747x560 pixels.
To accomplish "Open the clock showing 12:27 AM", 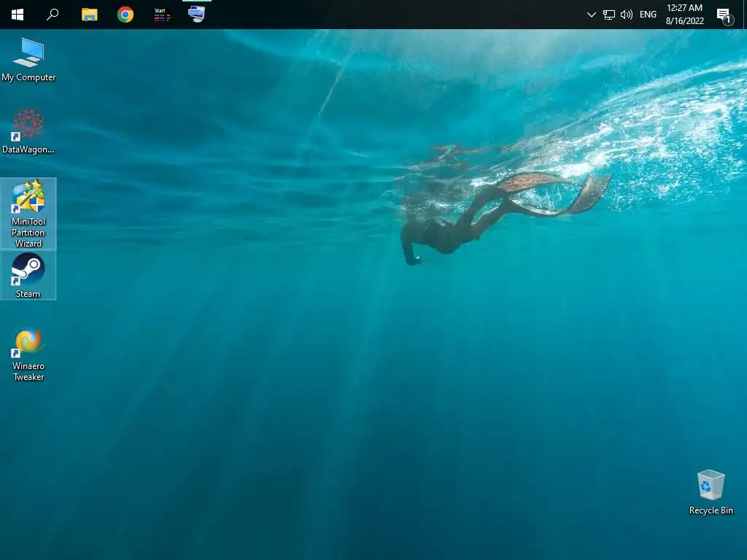I will [684, 15].
